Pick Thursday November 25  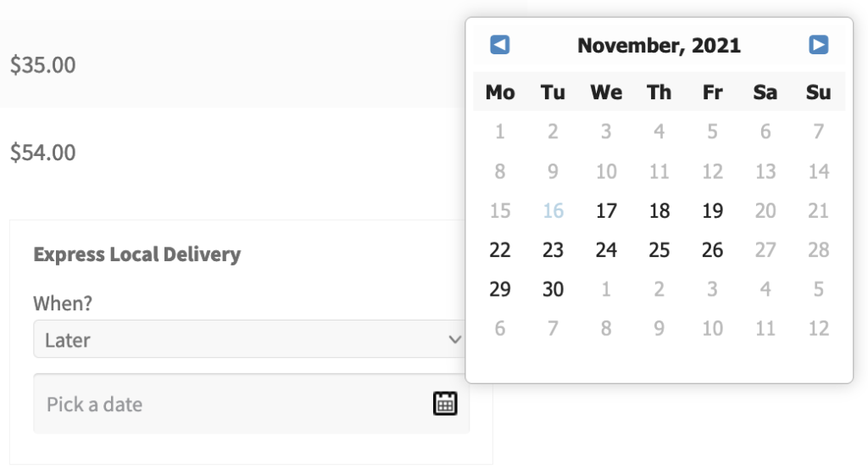[x=659, y=250]
